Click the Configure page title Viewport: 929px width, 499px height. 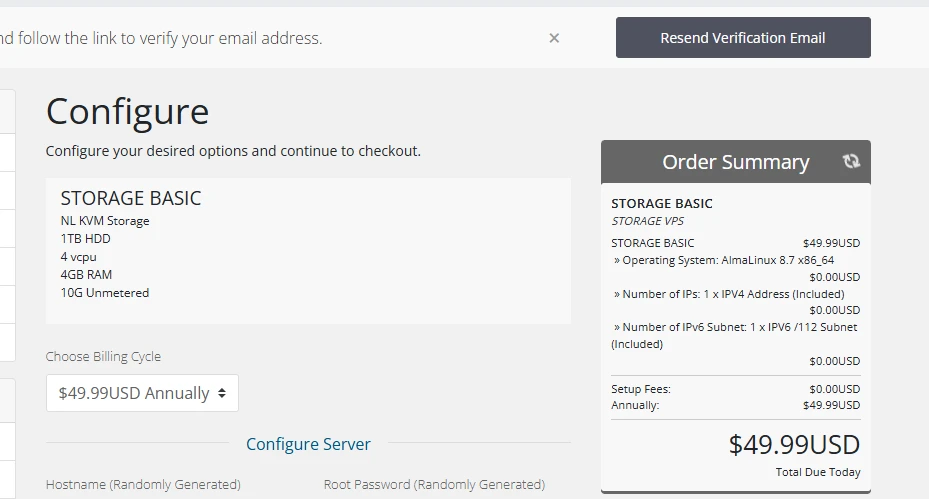click(x=127, y=111)
